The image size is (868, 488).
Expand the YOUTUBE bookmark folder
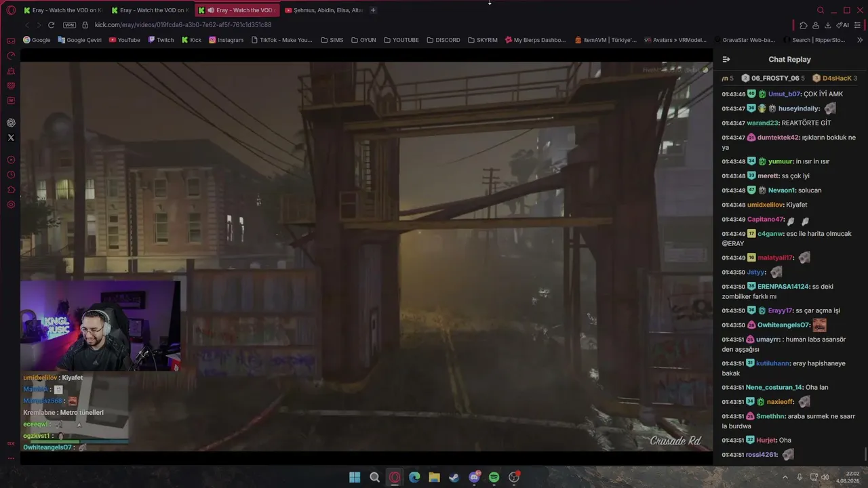click(401, 40)
